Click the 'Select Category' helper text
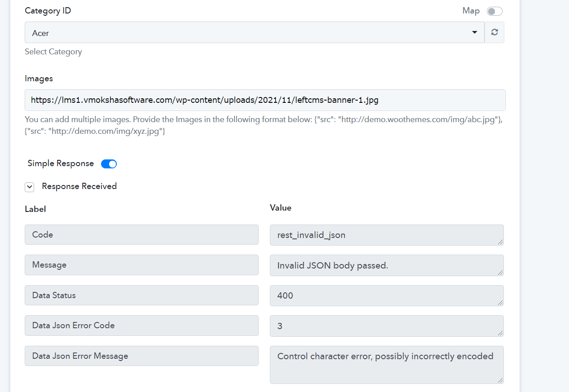 [53, 52]
